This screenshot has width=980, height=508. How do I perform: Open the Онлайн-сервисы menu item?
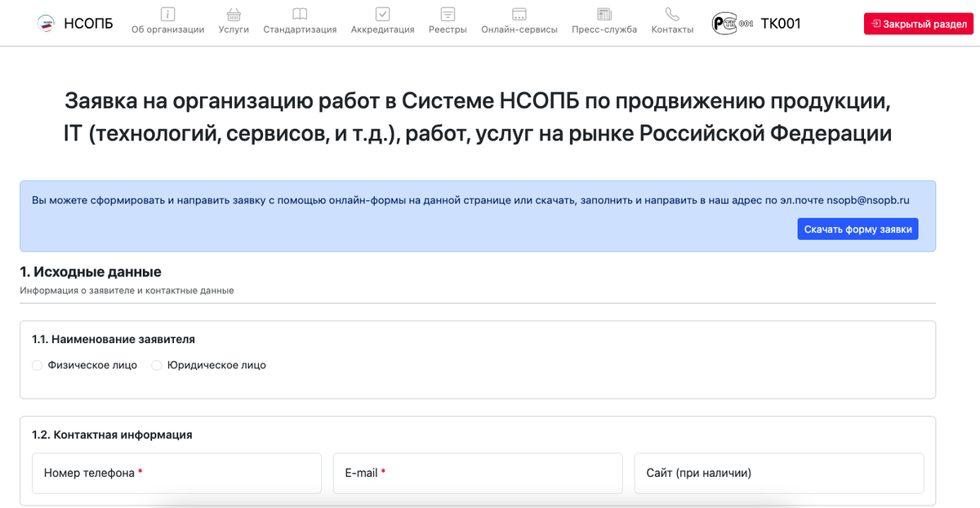519,29
